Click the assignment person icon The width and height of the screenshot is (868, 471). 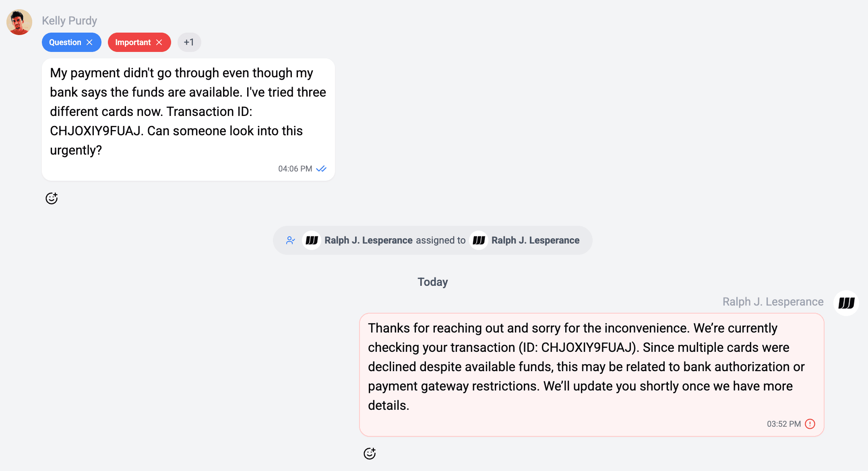290,240
